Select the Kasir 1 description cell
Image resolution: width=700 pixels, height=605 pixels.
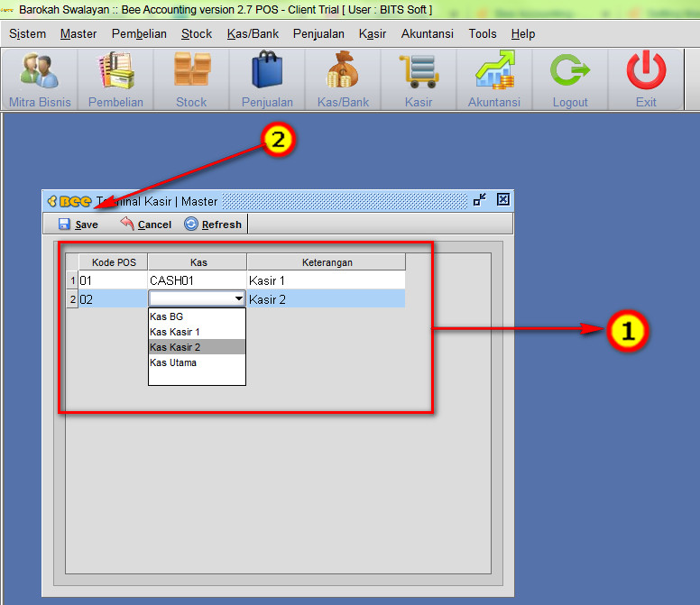pyautogui.click(x=327, y=280)
